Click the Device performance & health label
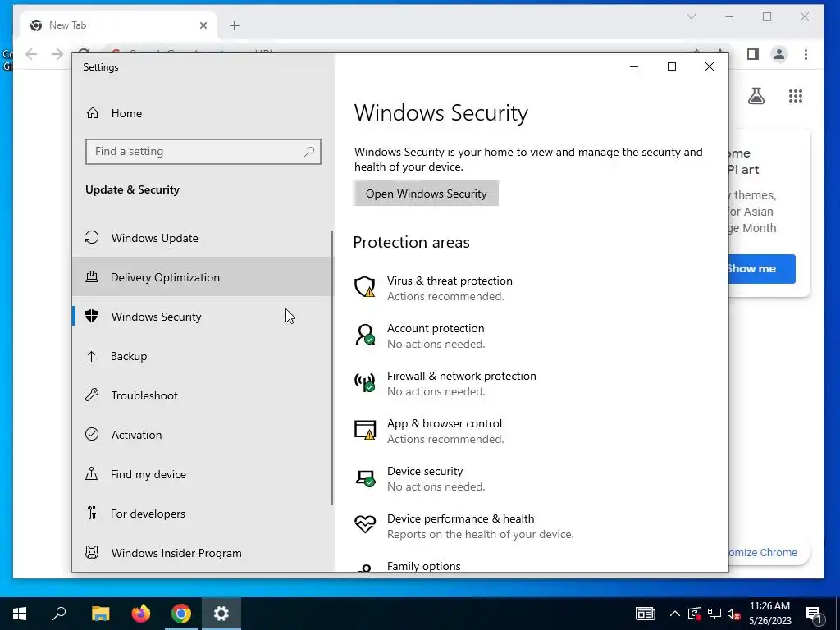 pos(460,518)
